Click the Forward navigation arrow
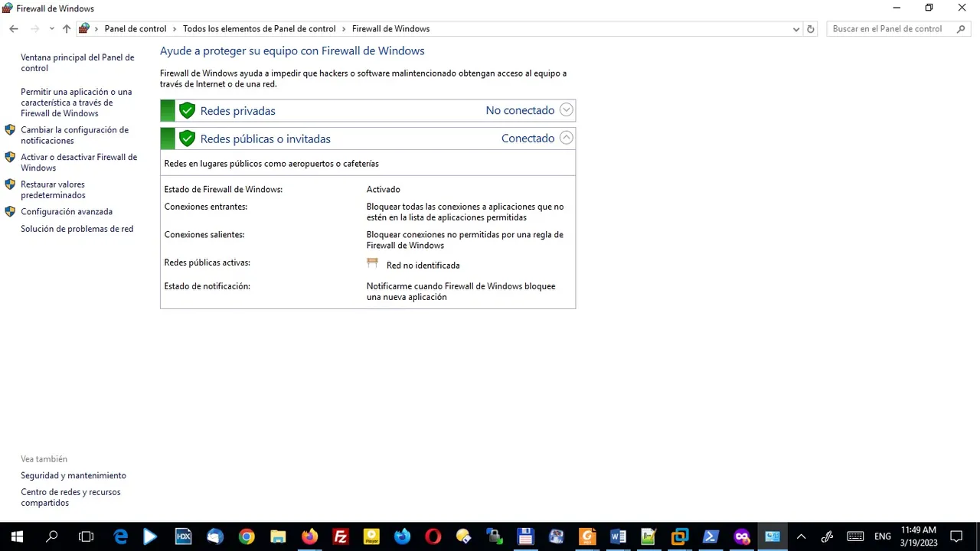Image resolution: width=980 pixels, height=551 pixels. [34, 29]
